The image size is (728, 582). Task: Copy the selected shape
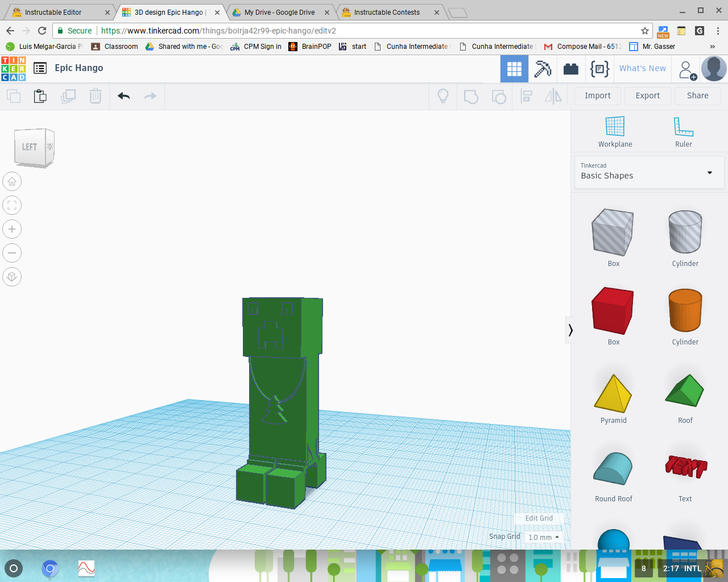click(14, 96)
